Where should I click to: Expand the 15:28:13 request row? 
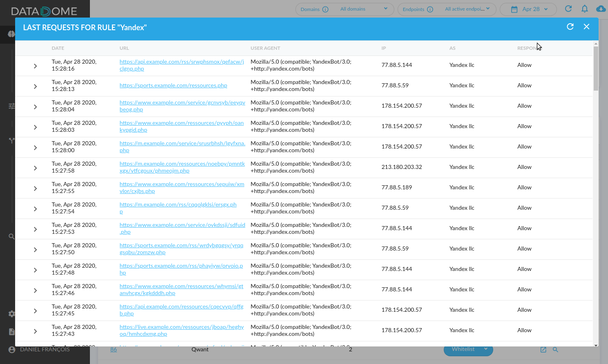click(36, 87)
